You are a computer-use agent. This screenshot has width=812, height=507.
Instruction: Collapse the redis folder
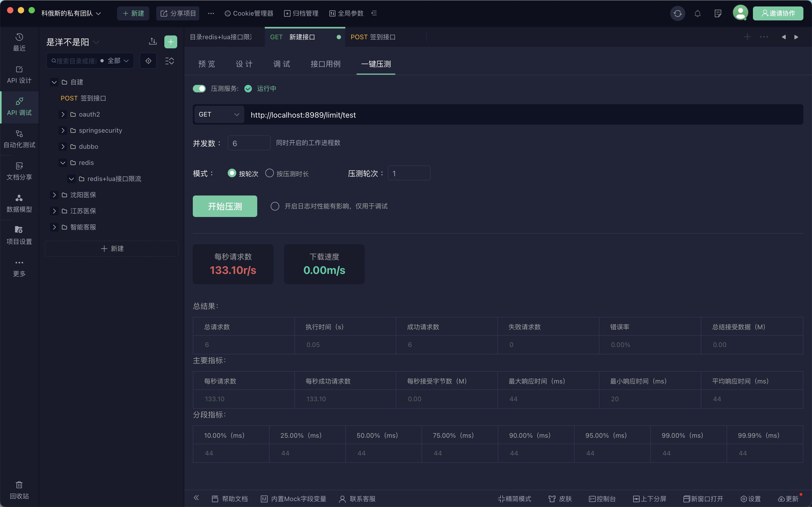point(63,163)
